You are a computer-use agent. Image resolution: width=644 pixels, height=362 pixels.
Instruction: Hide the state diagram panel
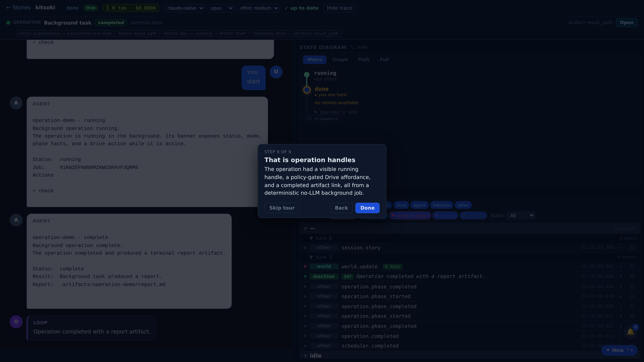362,47
